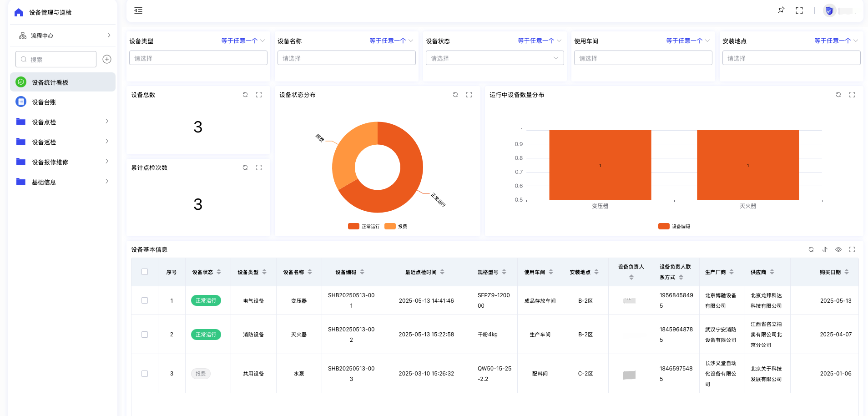Click the 变压器 bar in chart
Screen dimensions: 868x416
tap(600, 165)
